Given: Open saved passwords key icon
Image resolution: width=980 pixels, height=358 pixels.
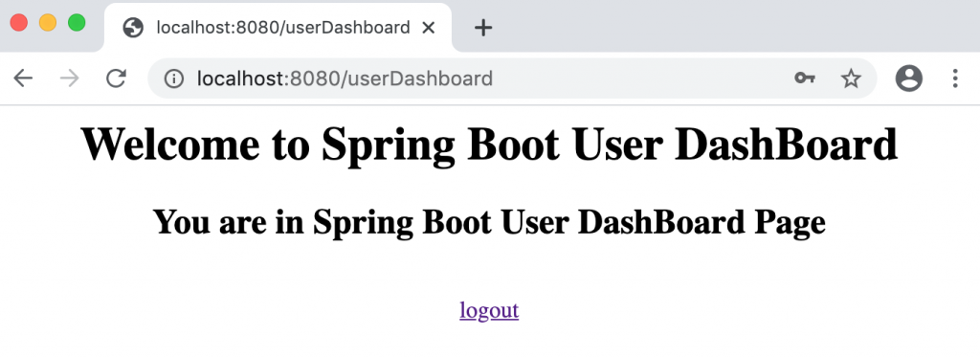Looking at the screenshot, I should click(x=804, y=78).
